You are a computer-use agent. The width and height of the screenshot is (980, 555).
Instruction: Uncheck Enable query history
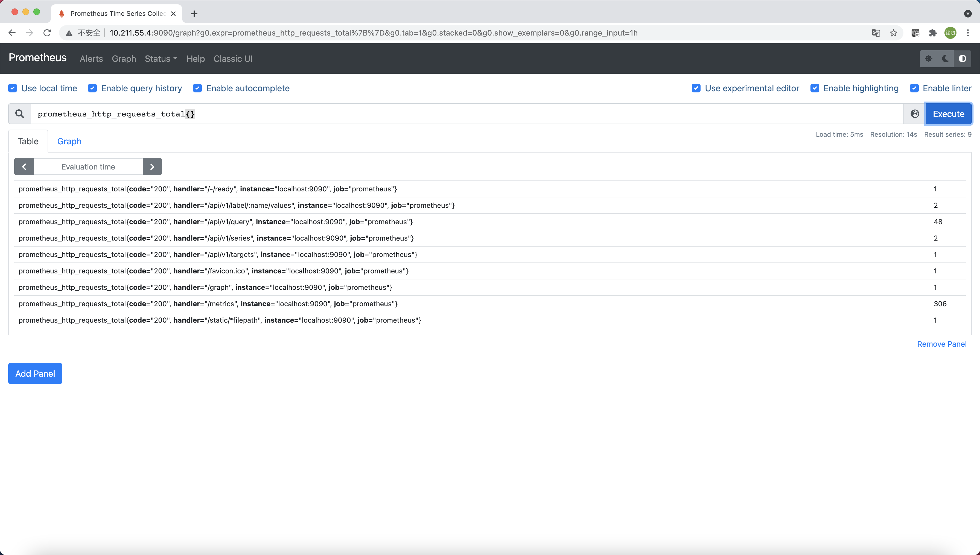pyautogui.click(x=92, y=88)
